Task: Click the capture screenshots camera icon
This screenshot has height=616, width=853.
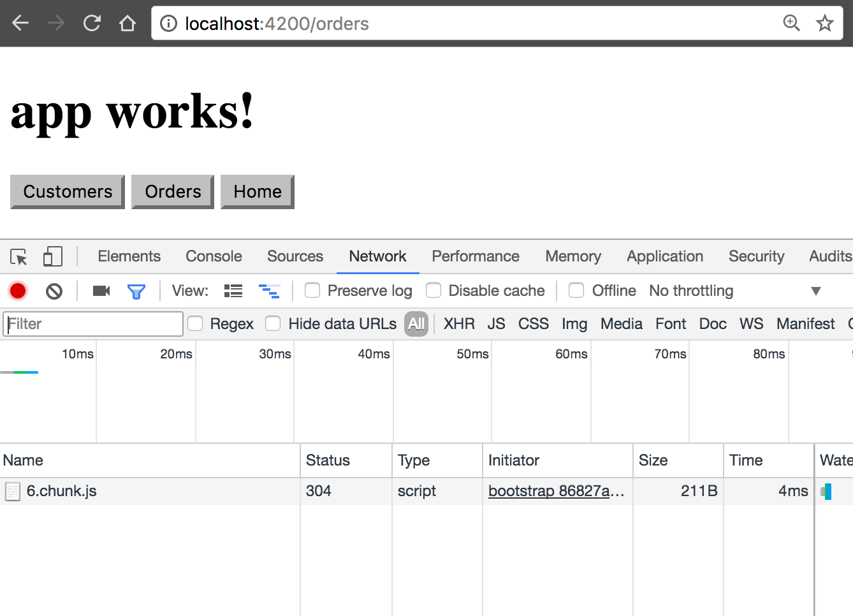Action: (x=101, y=291)
